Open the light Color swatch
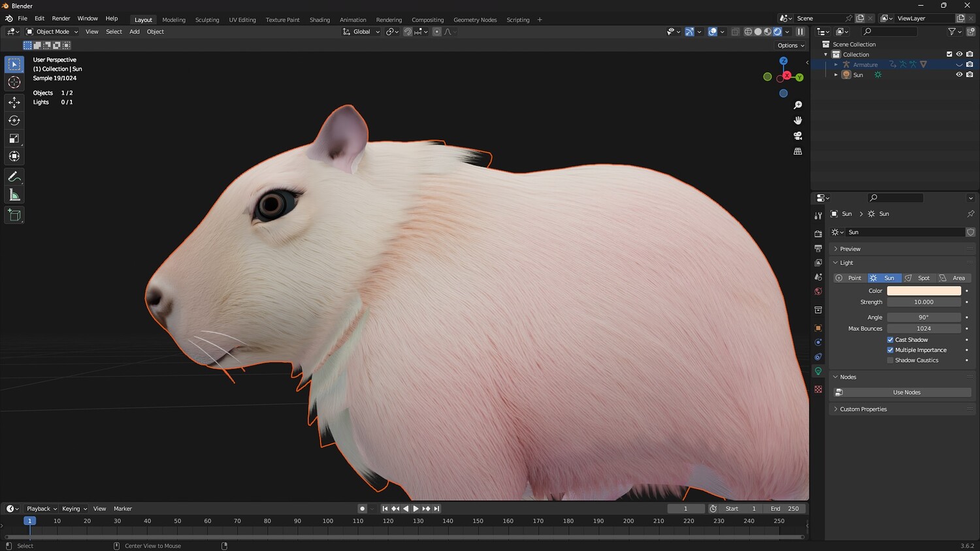 pyautogui.click(x=923, y=291)
